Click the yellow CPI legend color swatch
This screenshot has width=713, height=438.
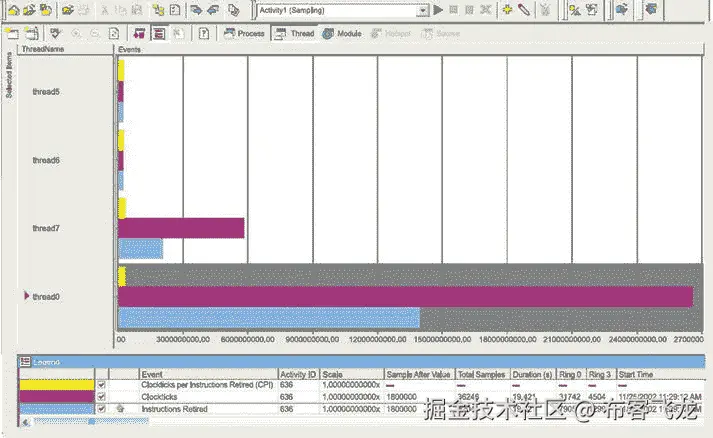tap(56, 385)
